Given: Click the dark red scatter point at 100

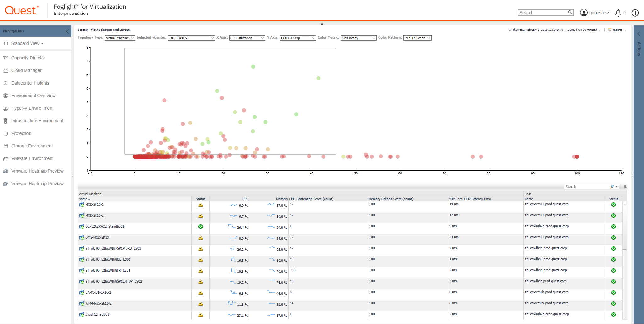Looking at the screenshot, I should (577, 157).
